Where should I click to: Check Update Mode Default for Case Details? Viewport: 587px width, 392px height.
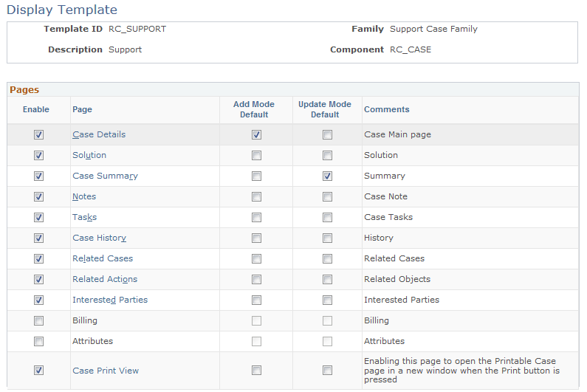click(327, 135)
